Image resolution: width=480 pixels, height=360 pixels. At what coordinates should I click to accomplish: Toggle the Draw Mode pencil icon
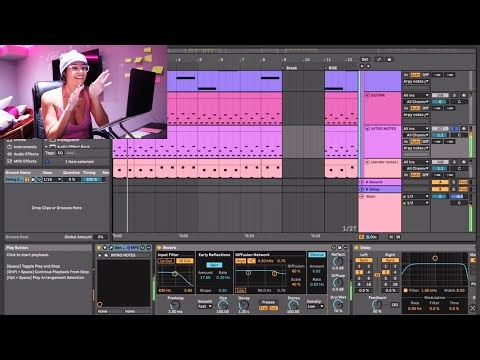click(379, 59)
